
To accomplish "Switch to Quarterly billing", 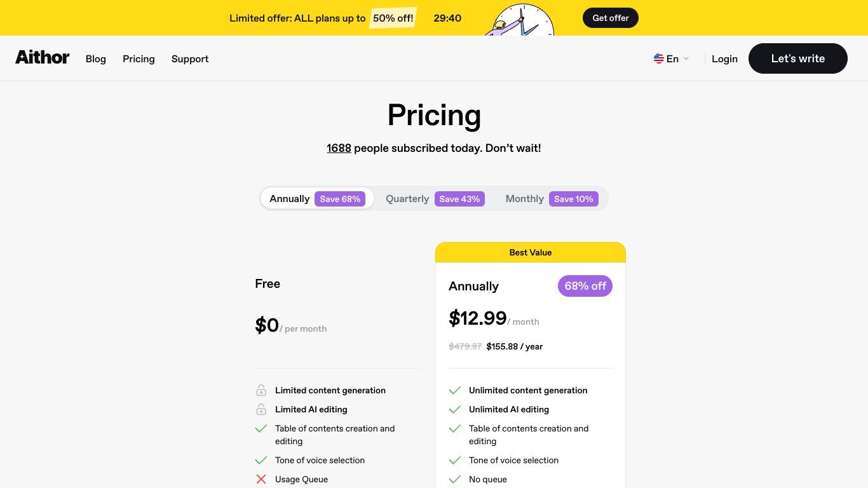I will (435, 198).
